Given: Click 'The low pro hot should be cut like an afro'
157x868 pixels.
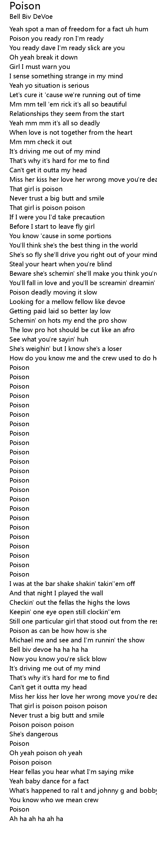Looking at the screenshot, I should pos(72,330).
